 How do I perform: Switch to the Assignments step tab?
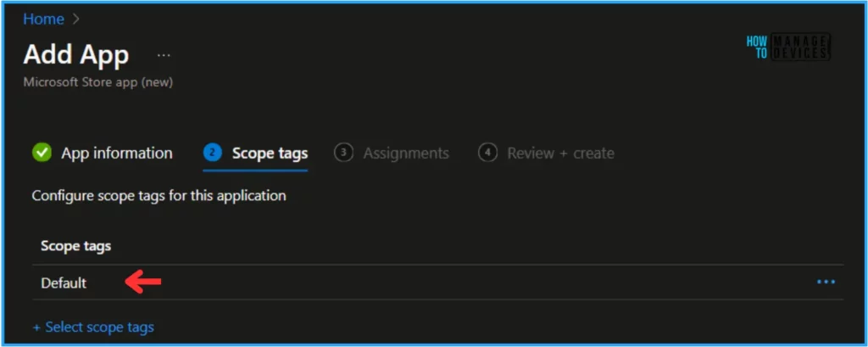(x=392, y=153)
